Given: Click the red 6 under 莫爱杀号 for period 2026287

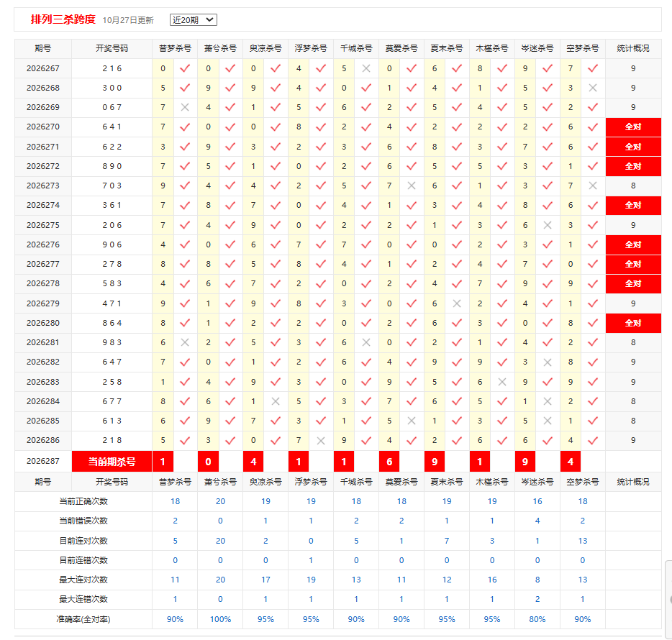Looking at the screenshot, I should click(x=389, y=462).
